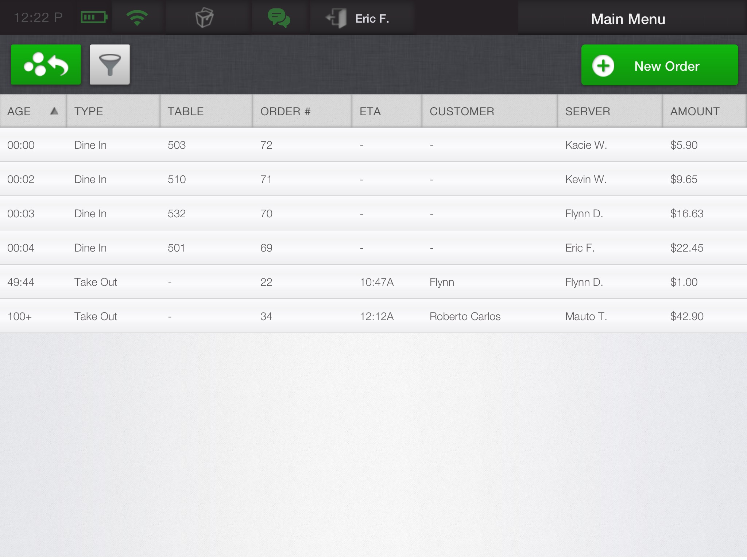Select the Dine In order at table 503
The width and height of the screenshot is (747, 560).
point(373,145)
